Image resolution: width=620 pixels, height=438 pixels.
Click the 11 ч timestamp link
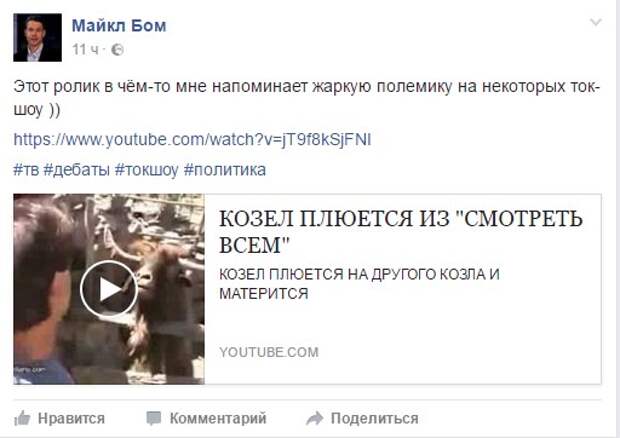[x=85, y=50]
